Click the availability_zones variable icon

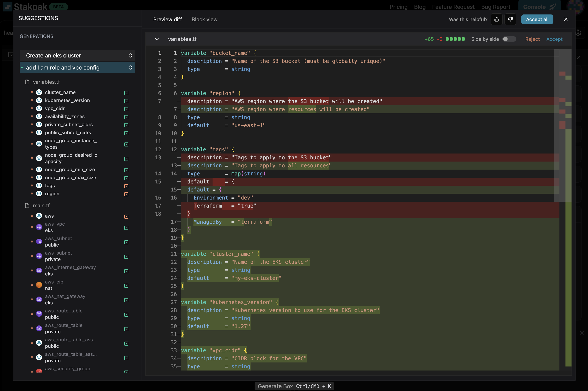[x=39, y=117]
